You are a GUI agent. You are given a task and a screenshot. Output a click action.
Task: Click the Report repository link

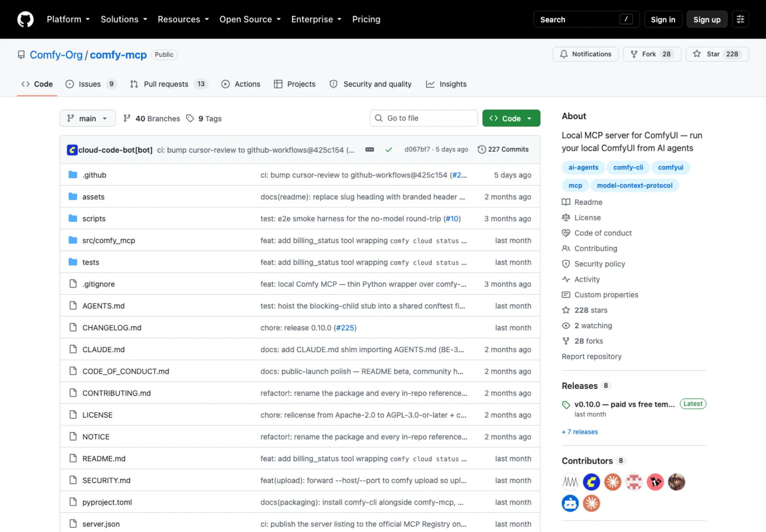[592, 356]
